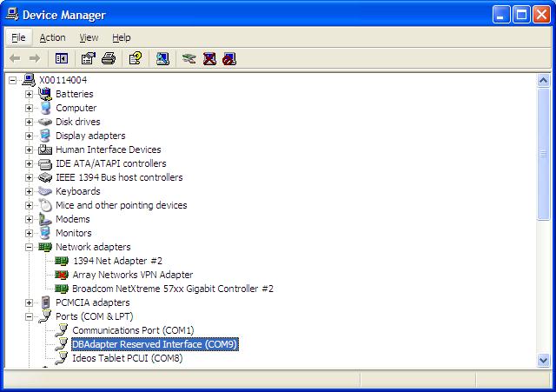This screenshot has width=556, height=392.
Task: Scan for hardware changes toolbar icon
Action: (162, 58)
